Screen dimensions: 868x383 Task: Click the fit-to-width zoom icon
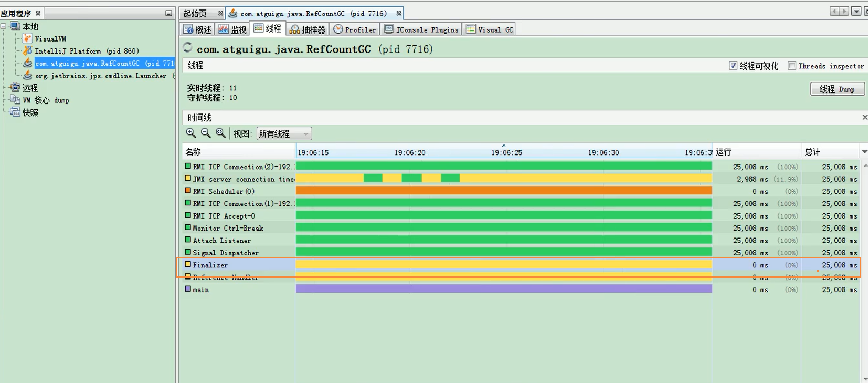click(220, 133)
